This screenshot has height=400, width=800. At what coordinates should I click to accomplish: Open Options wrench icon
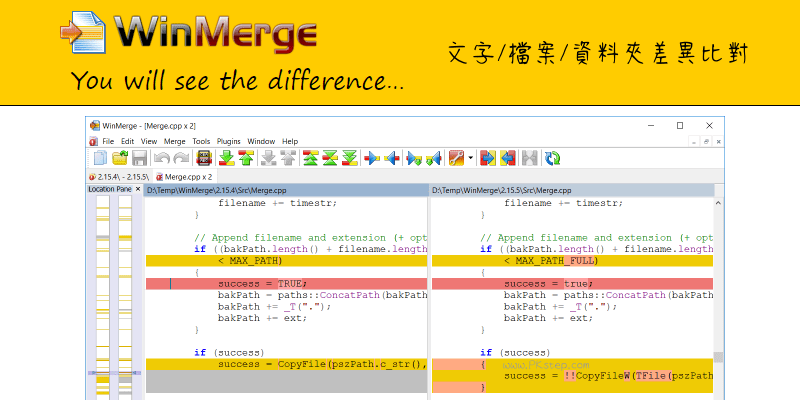(x=456, y=158)
